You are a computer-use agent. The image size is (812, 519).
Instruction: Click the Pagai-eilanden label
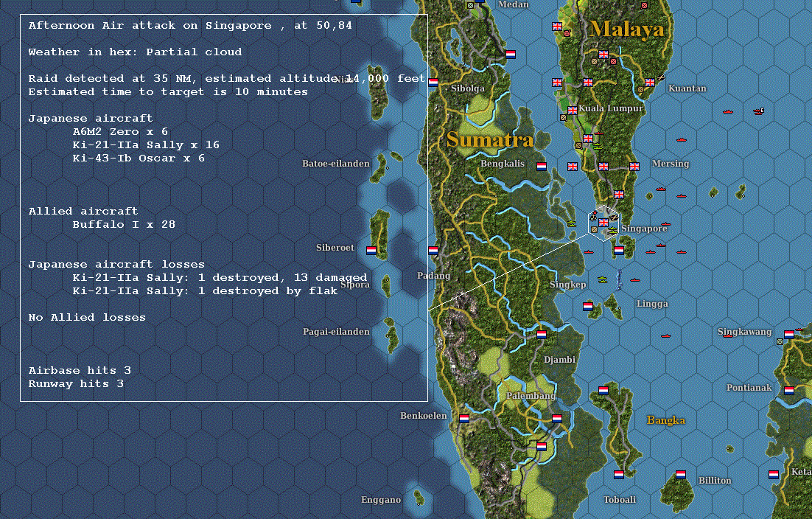(336, 332)
